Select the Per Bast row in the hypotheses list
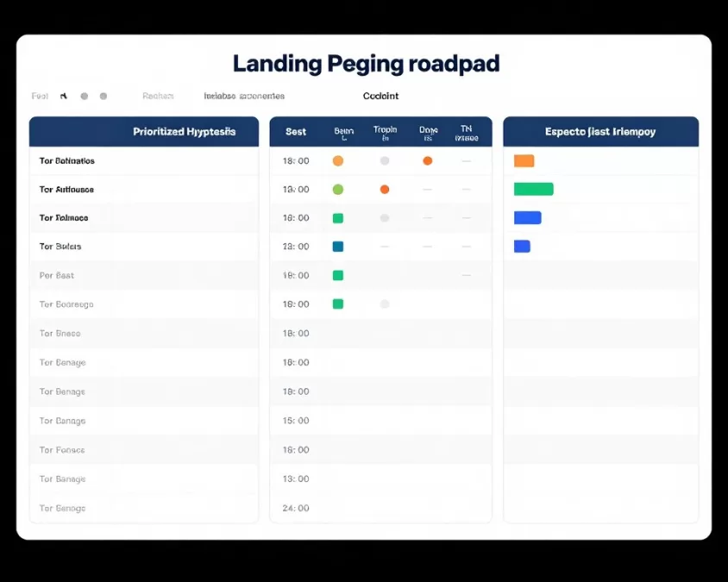728x582 pixels. click(57, 275)
